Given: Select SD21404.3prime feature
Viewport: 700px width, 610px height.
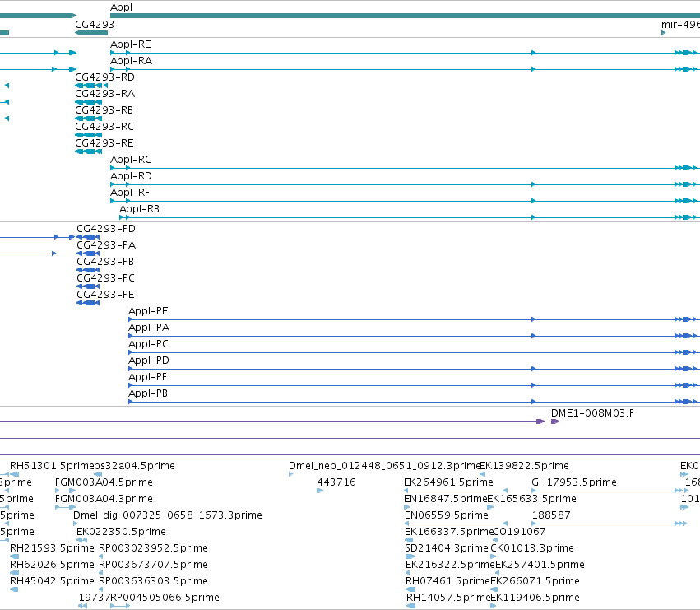Looking at the screenshot, I should click(x=447, y=548).
